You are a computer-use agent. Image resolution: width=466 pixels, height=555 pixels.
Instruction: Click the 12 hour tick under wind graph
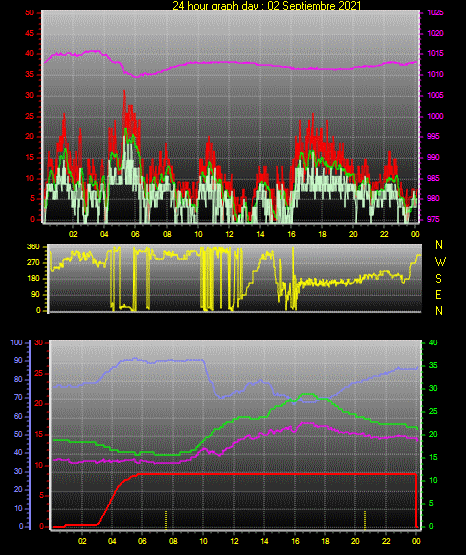(x=229, y=234)
